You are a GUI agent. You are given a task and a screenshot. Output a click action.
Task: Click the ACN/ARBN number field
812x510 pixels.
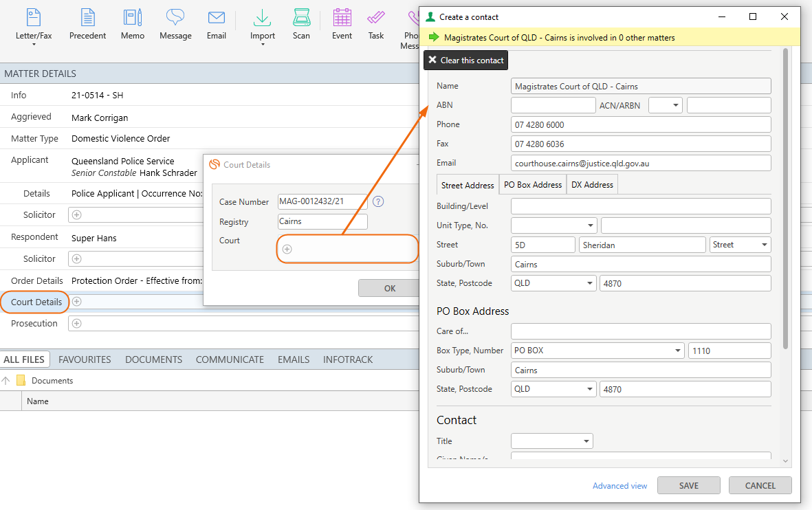(729, 105)
